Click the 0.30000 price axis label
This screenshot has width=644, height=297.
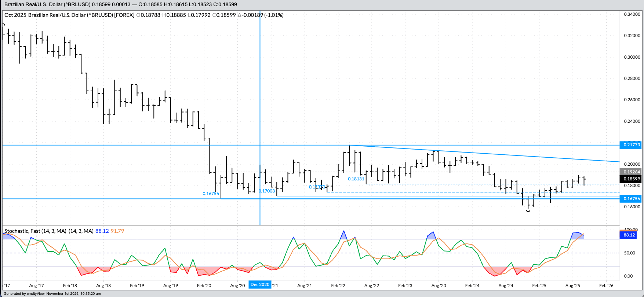[632, 57]
